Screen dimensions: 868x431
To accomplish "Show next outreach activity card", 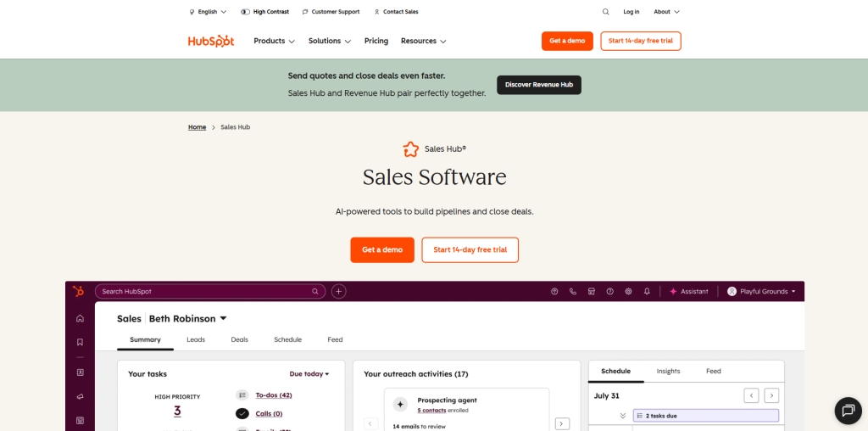I will (x=562, y=424).
